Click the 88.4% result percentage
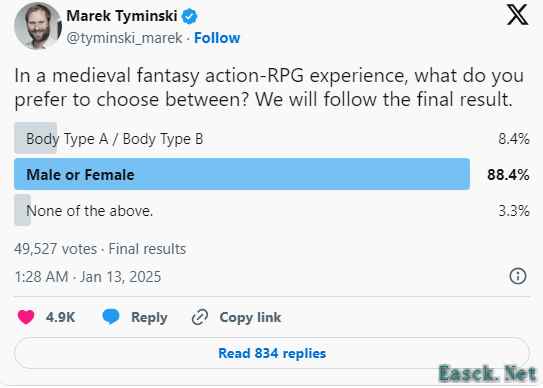The width and height of the screenshot is (543, 388). tap(508, 175)
